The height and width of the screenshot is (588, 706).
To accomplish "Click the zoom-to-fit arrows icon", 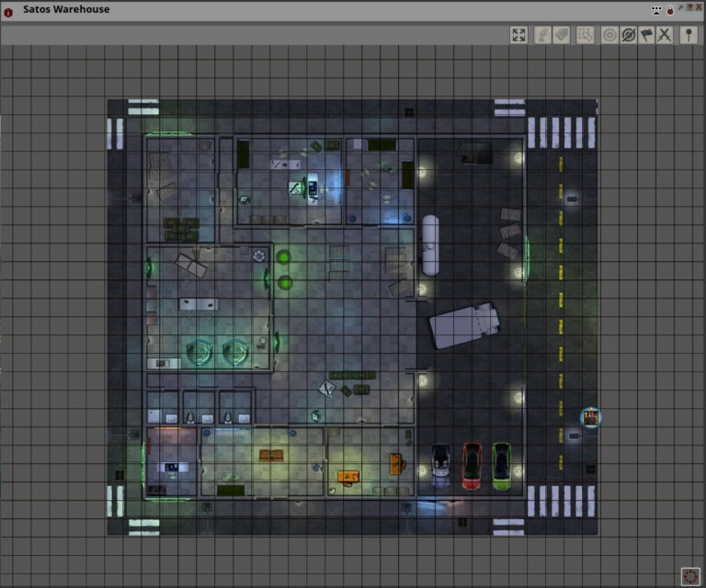I will (x=518, y=35).
